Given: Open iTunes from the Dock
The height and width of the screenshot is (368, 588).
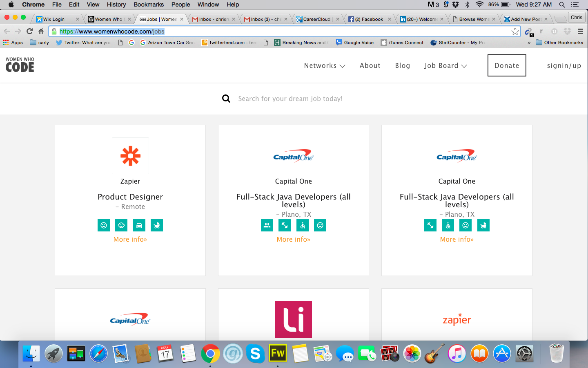Looking at the screenshot, I should [457, 353].
